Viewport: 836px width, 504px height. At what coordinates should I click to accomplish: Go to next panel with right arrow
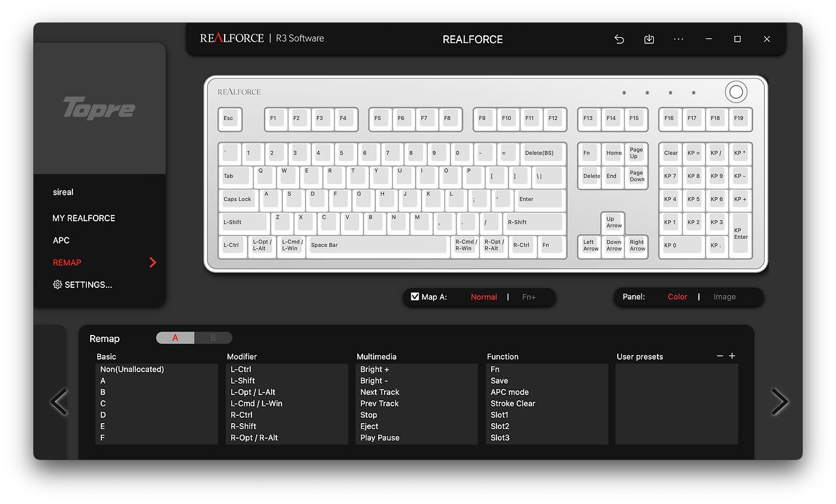(x=779, y=402)
